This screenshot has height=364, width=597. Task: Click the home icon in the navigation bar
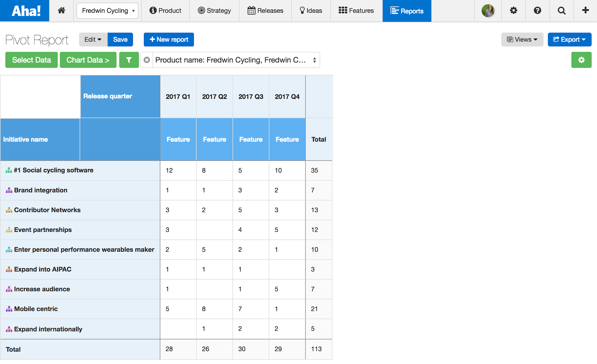[61, 10]
